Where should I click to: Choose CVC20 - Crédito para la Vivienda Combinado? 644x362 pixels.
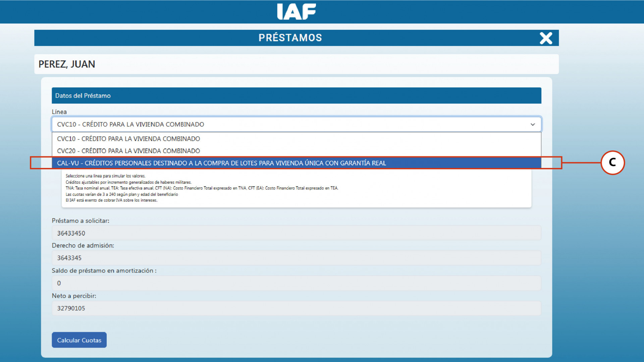pos(128,151)
